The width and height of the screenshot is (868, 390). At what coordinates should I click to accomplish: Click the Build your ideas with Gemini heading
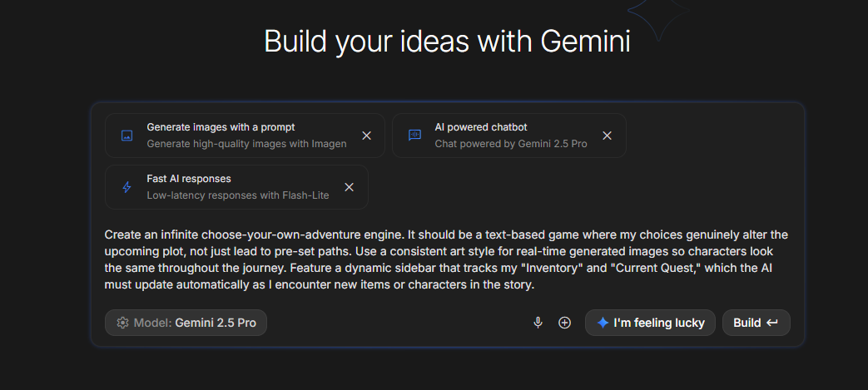click(x=447, y=41)
